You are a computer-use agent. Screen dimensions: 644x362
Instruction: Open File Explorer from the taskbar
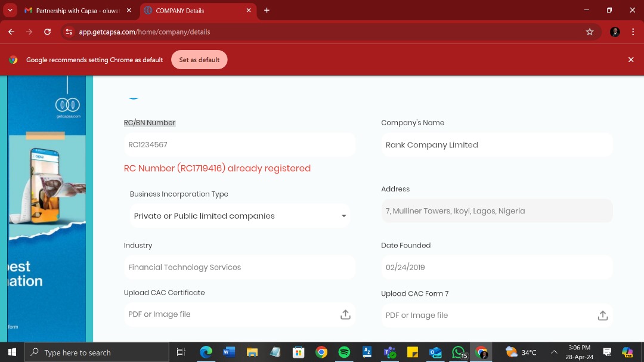click(252, 352)
